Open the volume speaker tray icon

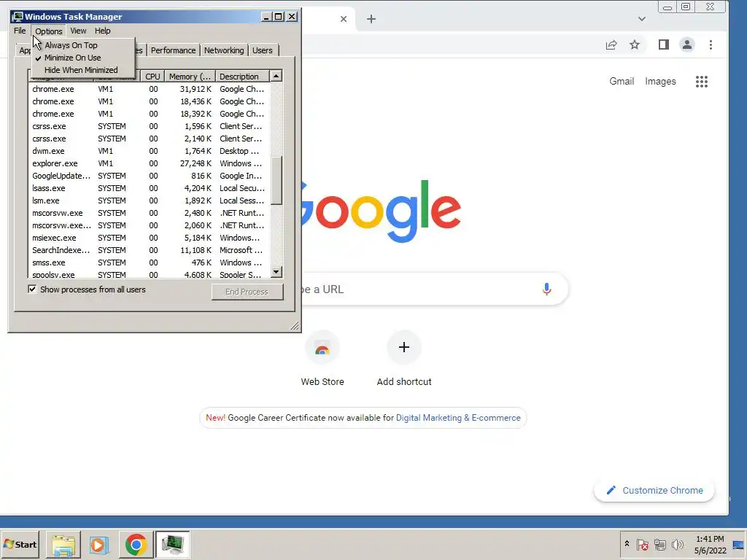[677, 544]
